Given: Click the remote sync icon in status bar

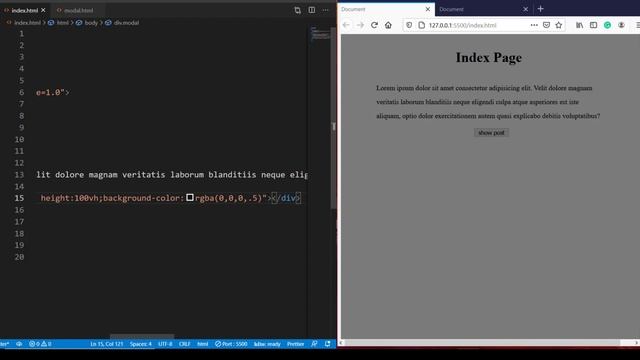Looking at the screenshot, I should (19, 344).
